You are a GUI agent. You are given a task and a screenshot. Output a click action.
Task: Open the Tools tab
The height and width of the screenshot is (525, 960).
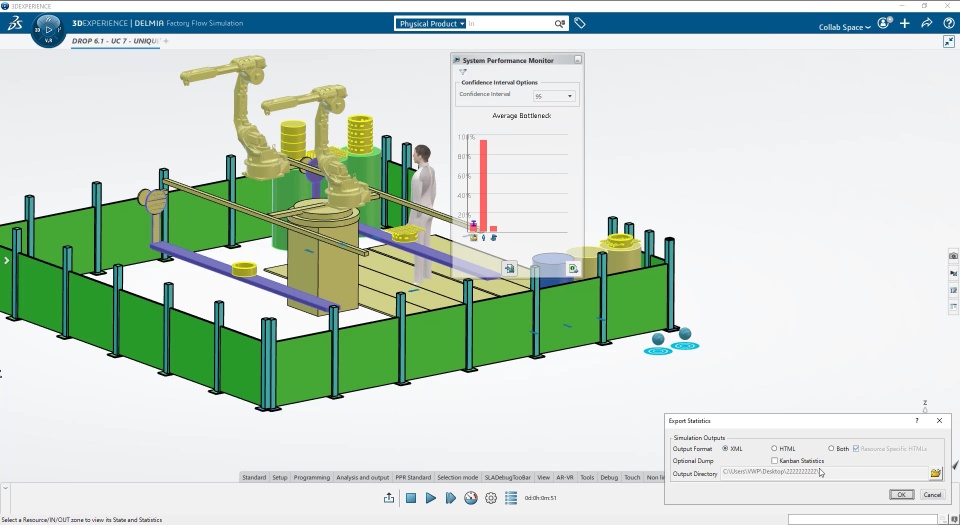point(587,477)
